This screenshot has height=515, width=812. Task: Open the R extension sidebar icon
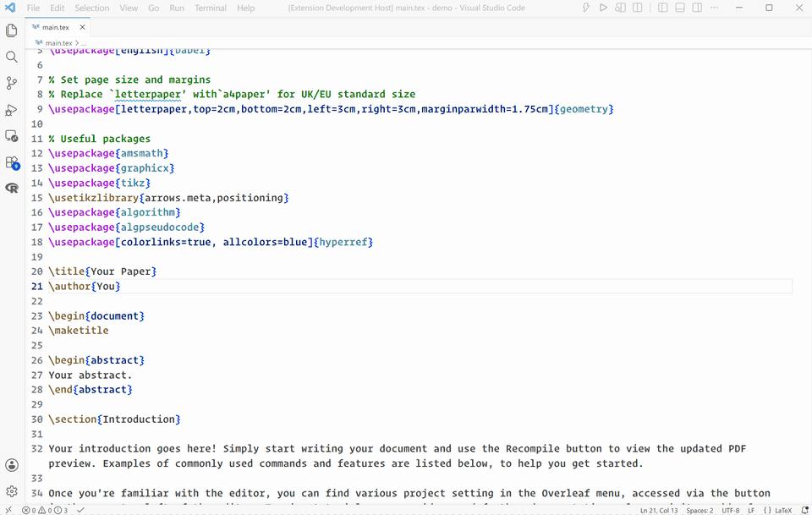coord(11,188)
